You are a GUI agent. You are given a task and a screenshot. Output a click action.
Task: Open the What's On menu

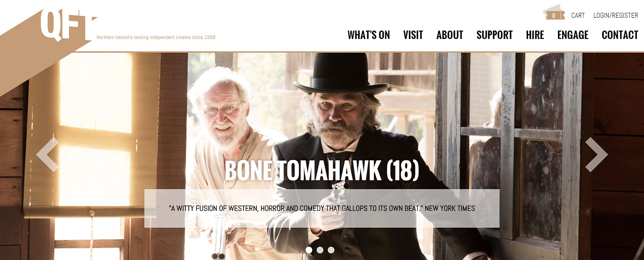tap(369, 35)
